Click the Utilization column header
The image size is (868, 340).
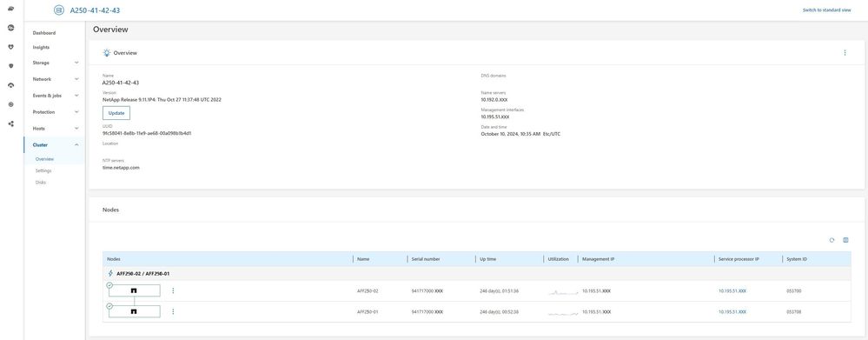pos(558,259)
